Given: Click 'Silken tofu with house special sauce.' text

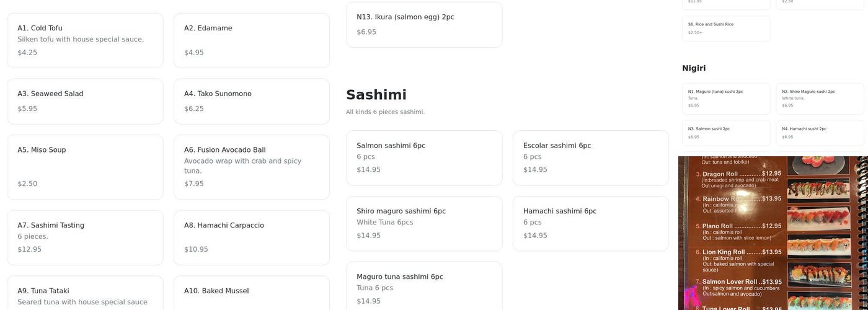Looking at the screenshot, I should [x=81, y=40].
